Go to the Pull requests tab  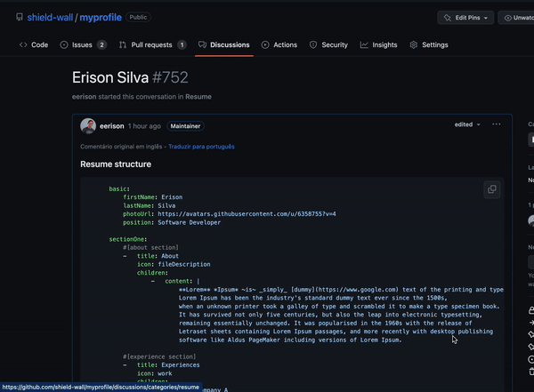click(x=152, y=44)
